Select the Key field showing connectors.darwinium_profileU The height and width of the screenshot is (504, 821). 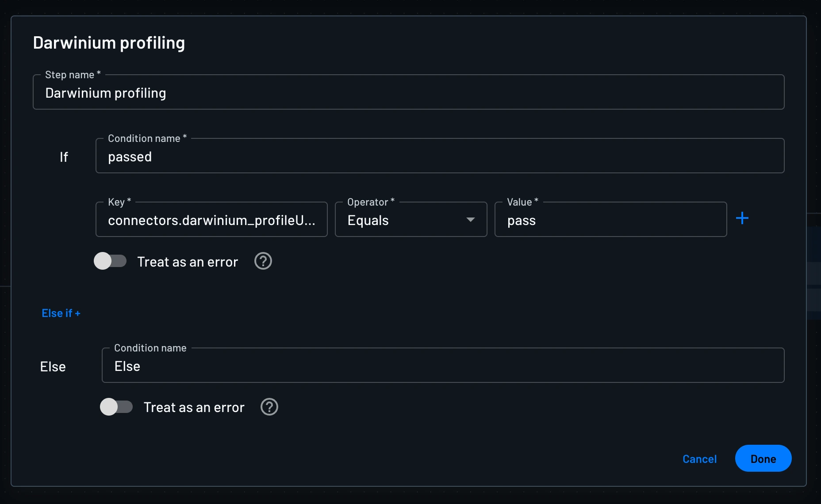pyautogui.click(x=211, y=220)
